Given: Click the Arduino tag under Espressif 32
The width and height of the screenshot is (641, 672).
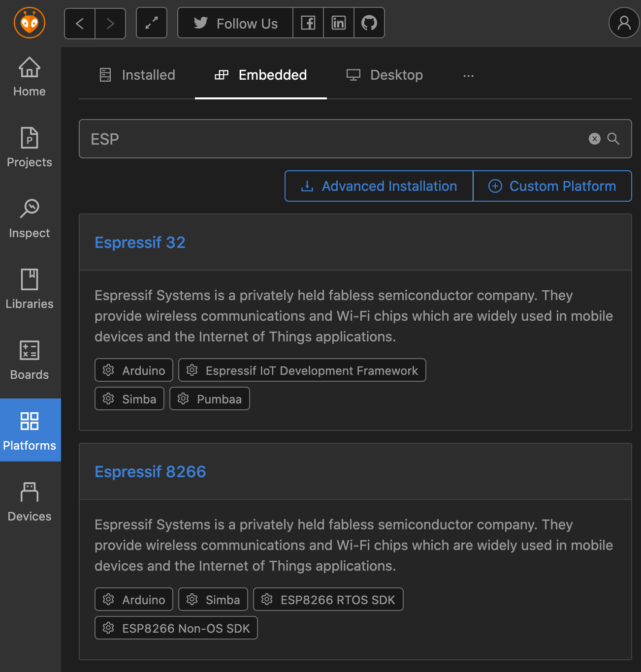Looking at the screenshot, I should pyautogui.click(x=134, y=370).
